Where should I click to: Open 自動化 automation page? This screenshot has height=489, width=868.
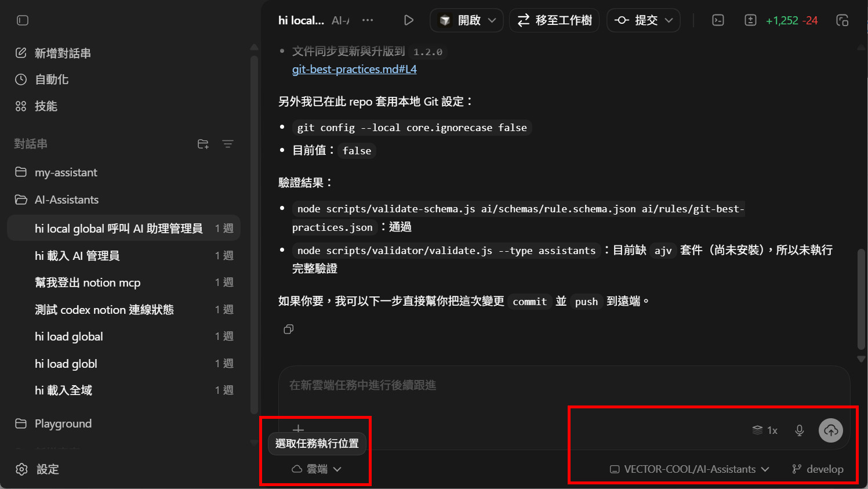tap(52, 79)
